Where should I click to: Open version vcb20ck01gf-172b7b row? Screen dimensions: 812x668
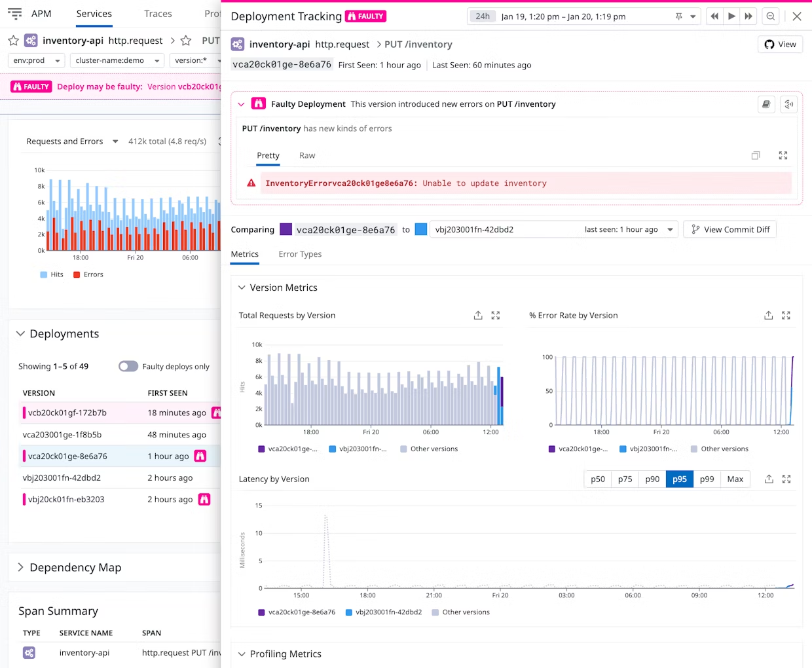[120, 413]
